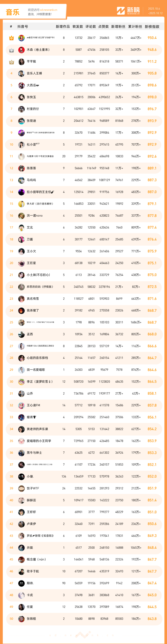Open the account name 陈落落
This screenshot has width=167, height=644.
(31, 168)
